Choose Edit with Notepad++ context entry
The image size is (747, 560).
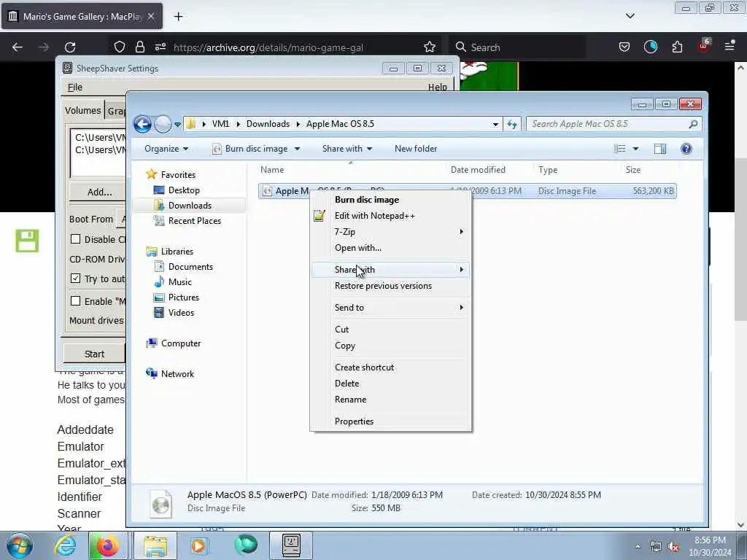pyautogui.click(x=391, y=216)
